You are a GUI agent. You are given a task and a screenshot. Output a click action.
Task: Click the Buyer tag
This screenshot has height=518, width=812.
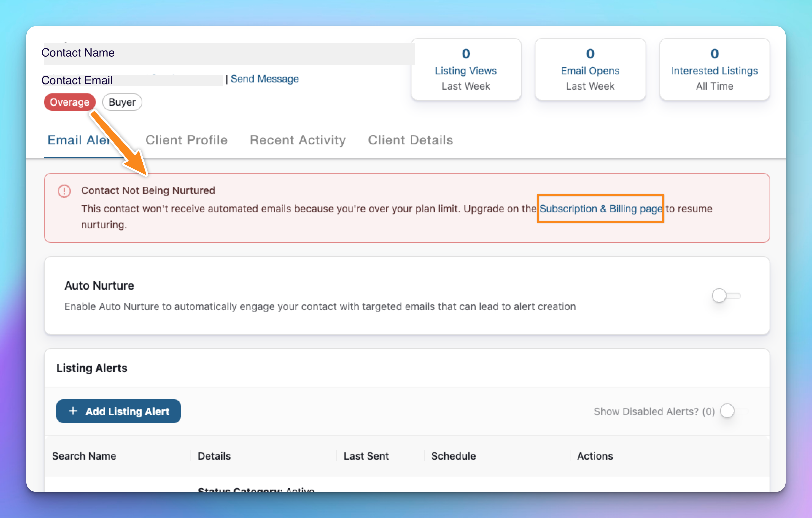point(122,102)
